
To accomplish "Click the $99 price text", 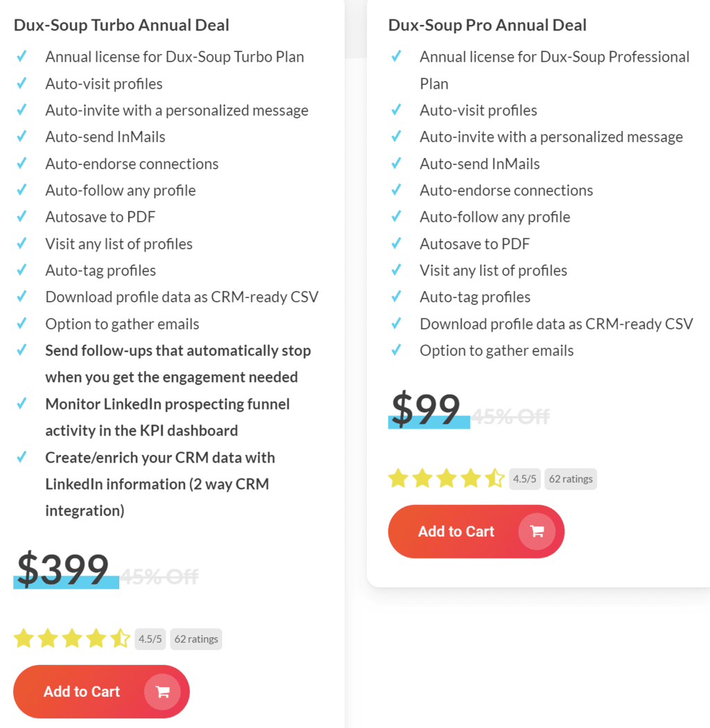I will 426,408.
